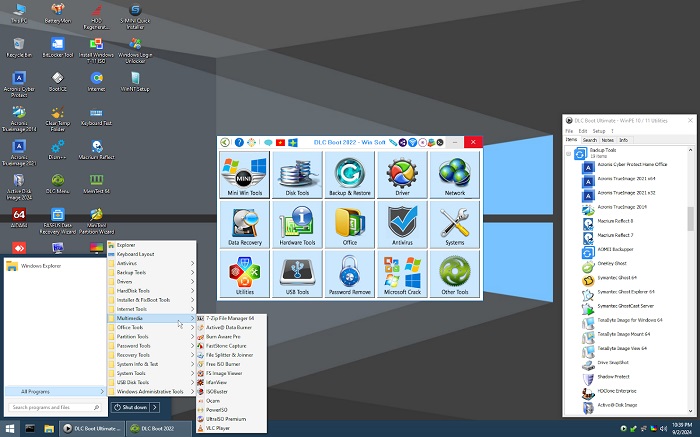Image resolution: width=700 pixels, height=437 pixels.
Task: Click the green back arrow in DLC Boot 2022
Action: pos(225,142)
